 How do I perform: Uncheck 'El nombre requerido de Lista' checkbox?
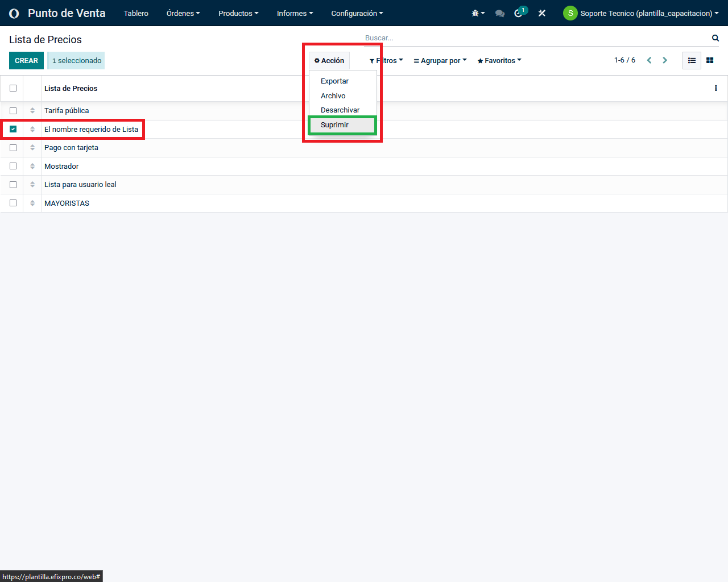13,129
